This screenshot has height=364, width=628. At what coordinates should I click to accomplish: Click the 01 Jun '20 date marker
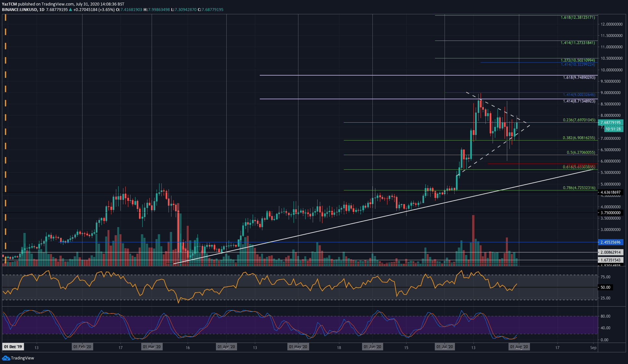(372, 347)
